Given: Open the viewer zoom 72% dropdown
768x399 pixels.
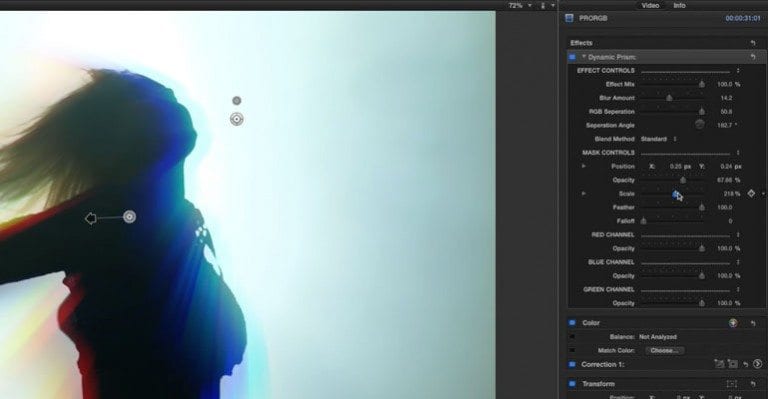Looking at the screenshot, I should (x=519, y=5).
